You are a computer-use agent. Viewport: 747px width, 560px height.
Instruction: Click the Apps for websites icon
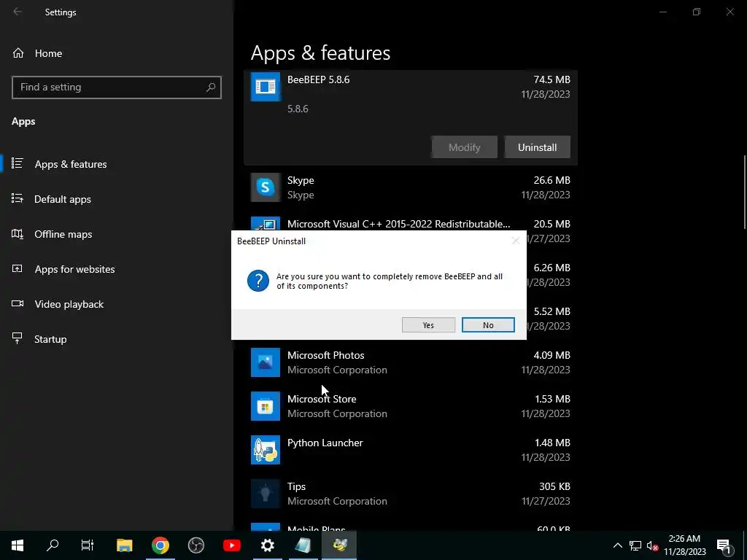click(x=18, y=268)
